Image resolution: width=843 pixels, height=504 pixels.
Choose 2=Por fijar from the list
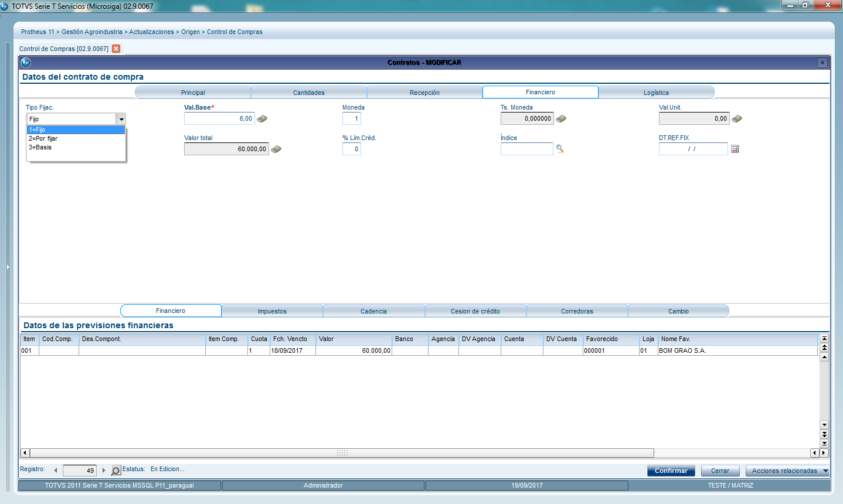[x=76, y=139]
